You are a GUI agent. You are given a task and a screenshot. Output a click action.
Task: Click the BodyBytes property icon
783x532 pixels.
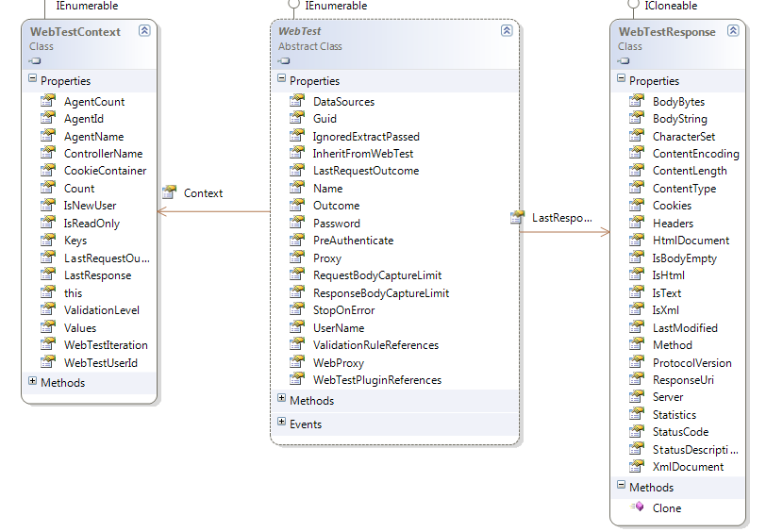coord(637,101)
